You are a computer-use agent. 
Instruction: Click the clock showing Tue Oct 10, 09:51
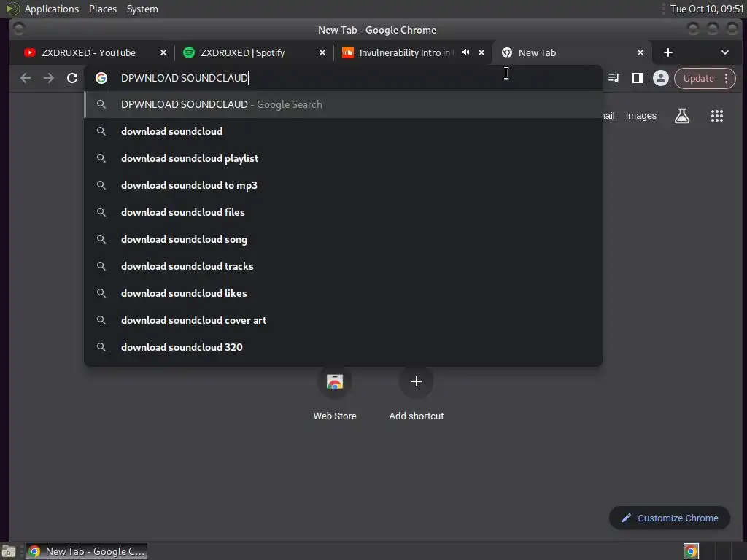(x=706, y=9)
